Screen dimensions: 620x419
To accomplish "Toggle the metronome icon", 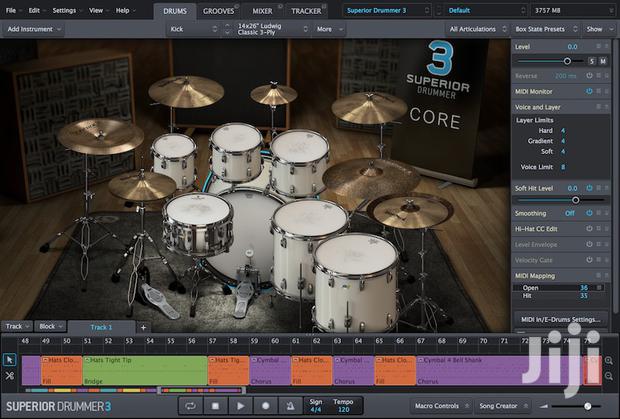I will pyautogui.click(x=290, y=406).
